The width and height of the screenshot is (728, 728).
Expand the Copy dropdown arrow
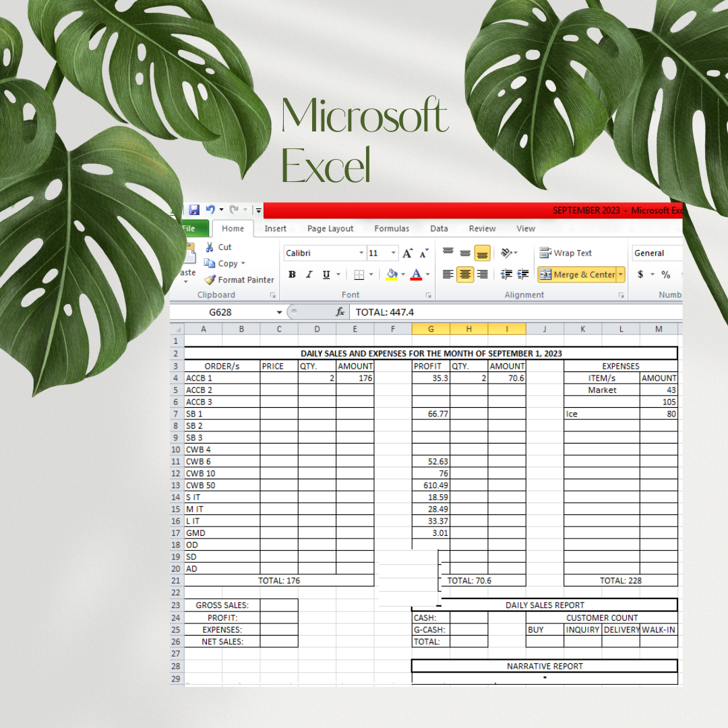(x=243, y=264)
